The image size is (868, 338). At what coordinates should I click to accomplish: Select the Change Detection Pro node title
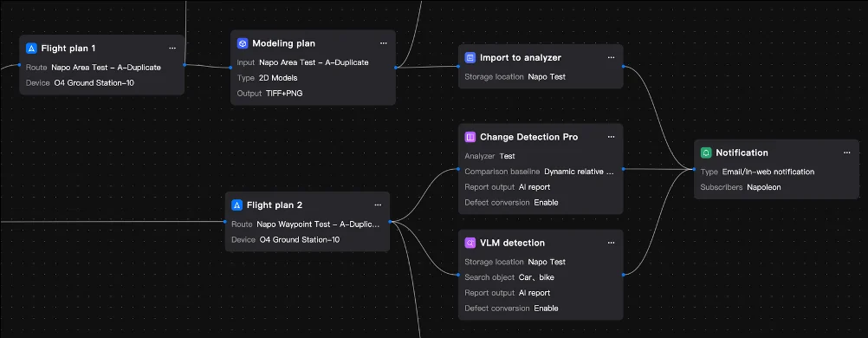[528, 137]
